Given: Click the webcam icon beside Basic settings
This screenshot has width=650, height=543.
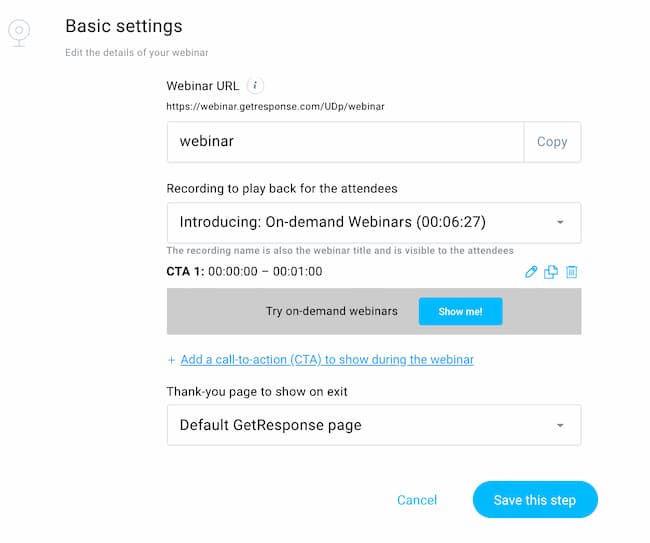Looking at the screenshot, I should click(18, 31).
